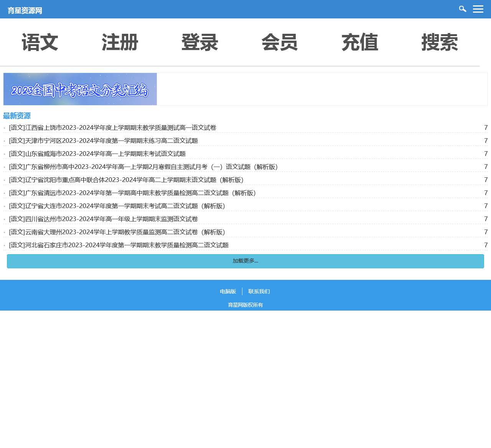This screenshot has height=448, width=491.
Task: Click 联系我们 contact link
Action: point(259,291)
